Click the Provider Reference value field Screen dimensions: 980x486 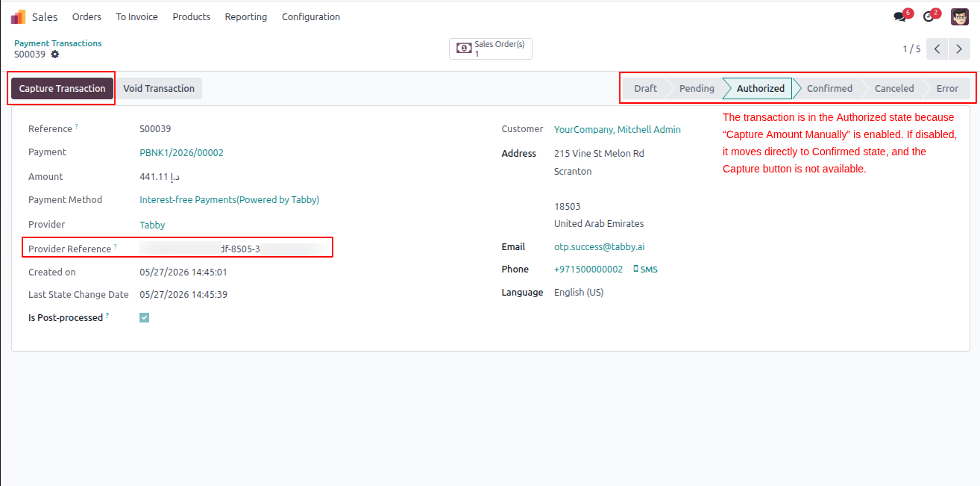pos(233,249)
